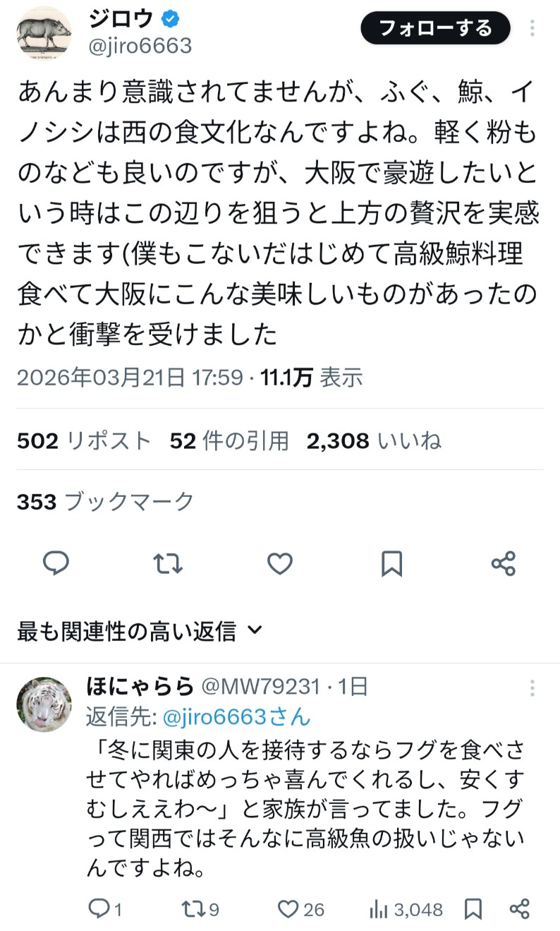View the 2,308 いいね likes list

click(374, 441)
